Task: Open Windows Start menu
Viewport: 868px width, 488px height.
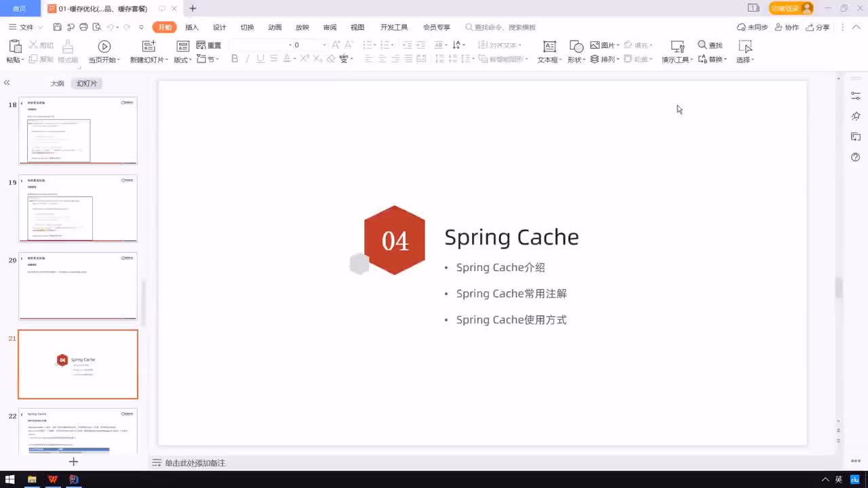Action: click(x=10, y=479)
